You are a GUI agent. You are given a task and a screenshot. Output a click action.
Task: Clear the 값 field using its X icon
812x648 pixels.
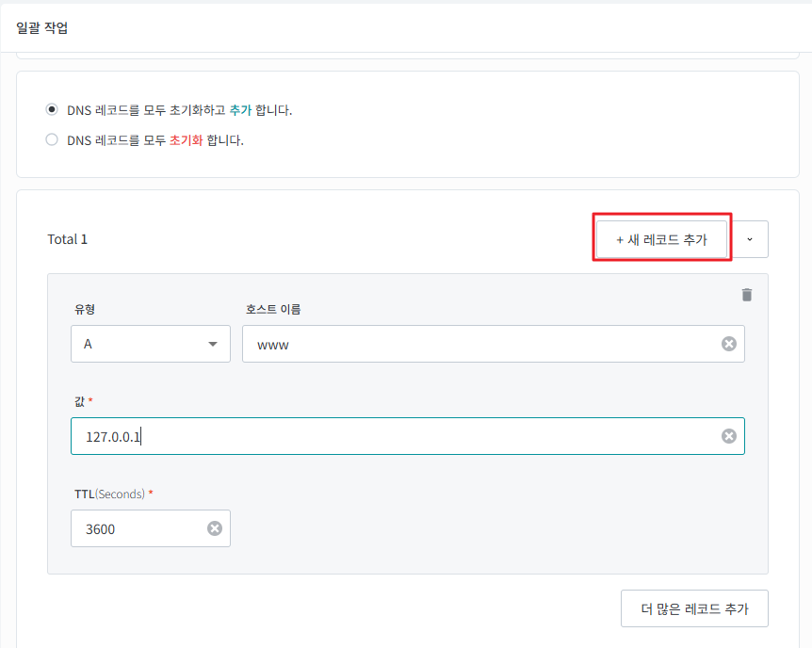(x=728, y=436)
